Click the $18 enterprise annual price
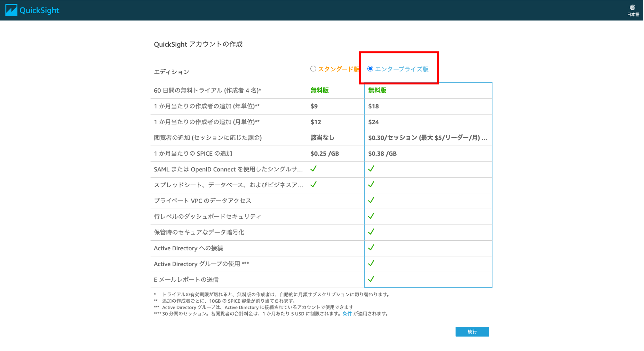This screenshot has width=644, height=351. coord(373,106)
